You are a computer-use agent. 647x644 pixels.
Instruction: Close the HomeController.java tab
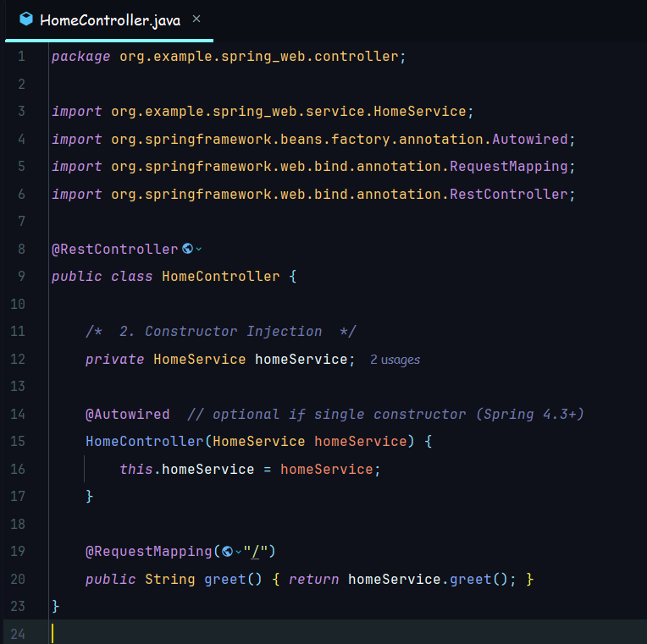[x=196, y=19]
